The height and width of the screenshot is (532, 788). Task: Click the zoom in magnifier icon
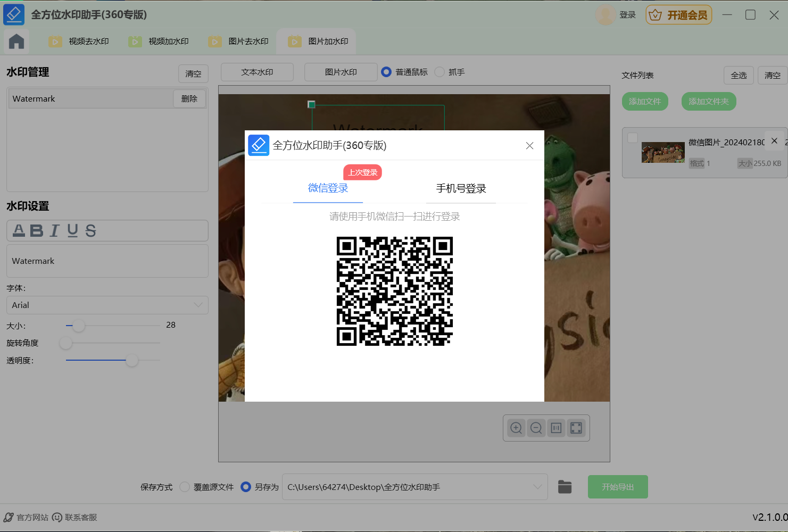(516, 428)
